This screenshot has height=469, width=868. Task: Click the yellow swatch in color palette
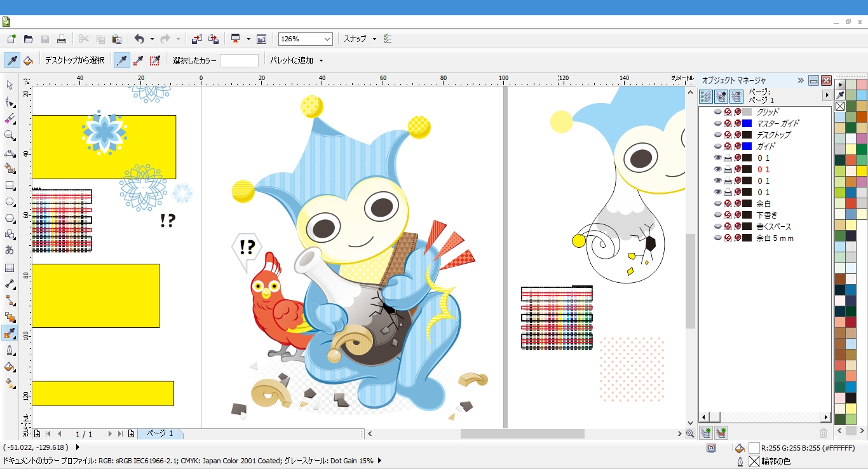pos(861,171)
